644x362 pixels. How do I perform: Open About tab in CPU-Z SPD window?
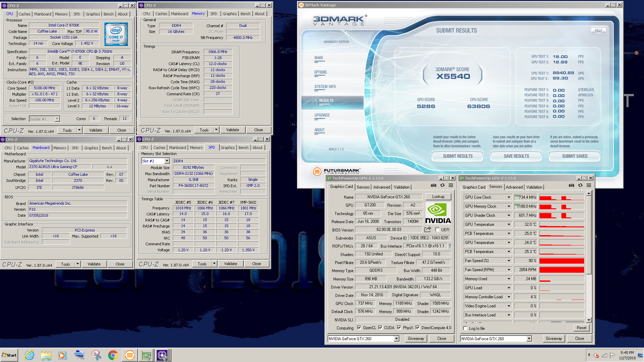[x=258, y=148]
